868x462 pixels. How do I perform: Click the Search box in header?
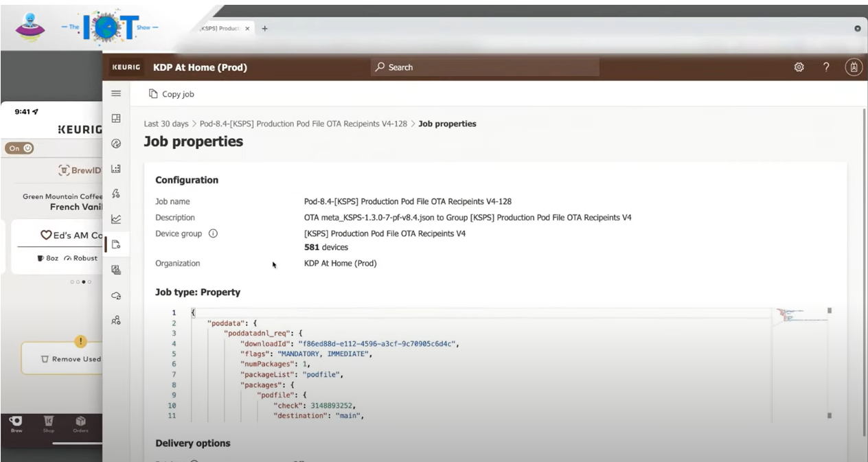[485, 67]
